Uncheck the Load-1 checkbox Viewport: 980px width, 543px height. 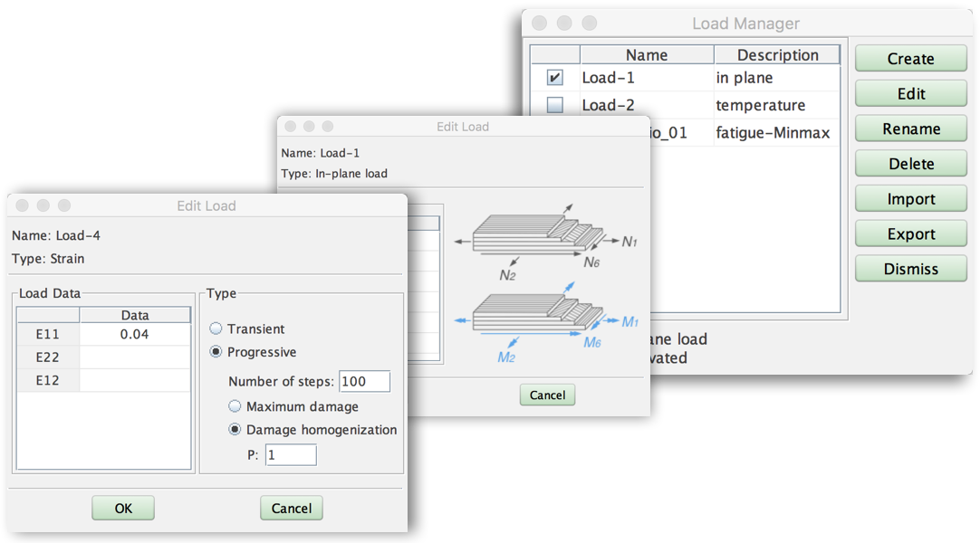point(555,79)
